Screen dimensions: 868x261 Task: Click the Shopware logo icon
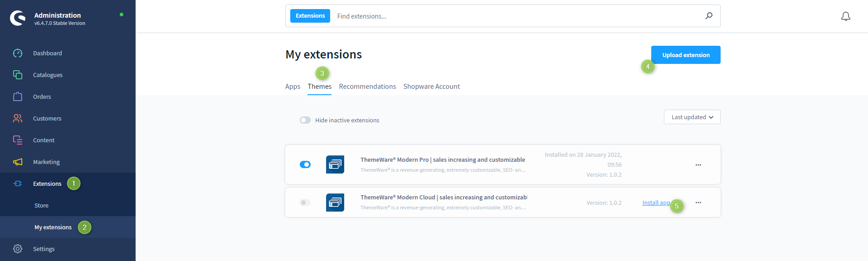tap(18, 18)
